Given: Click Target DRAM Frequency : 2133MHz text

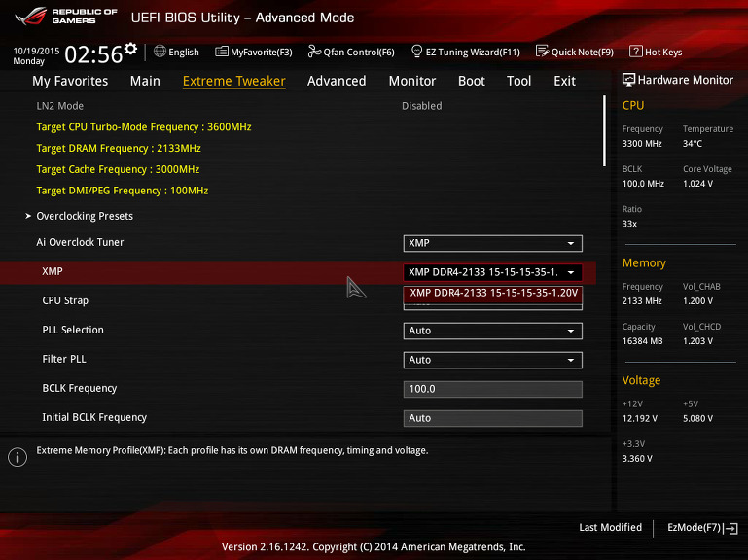Looking at the screenshot, I should click(119, 149).
